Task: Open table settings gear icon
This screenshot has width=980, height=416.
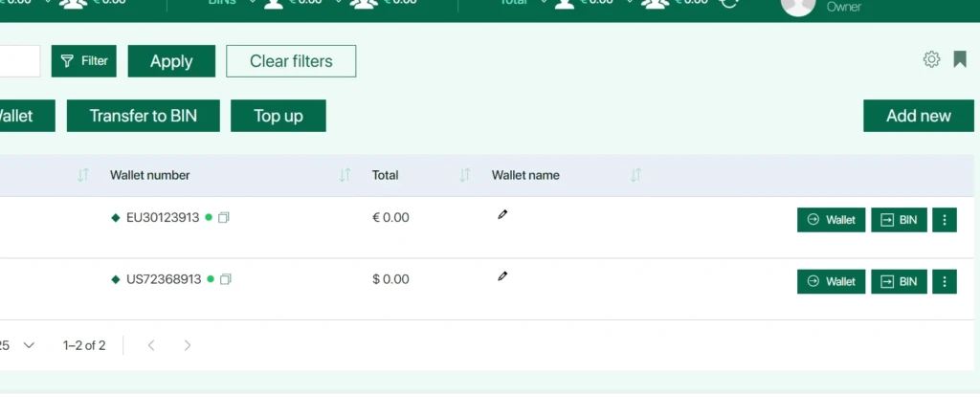Action: pyautogui.click(x=931, y=59)
